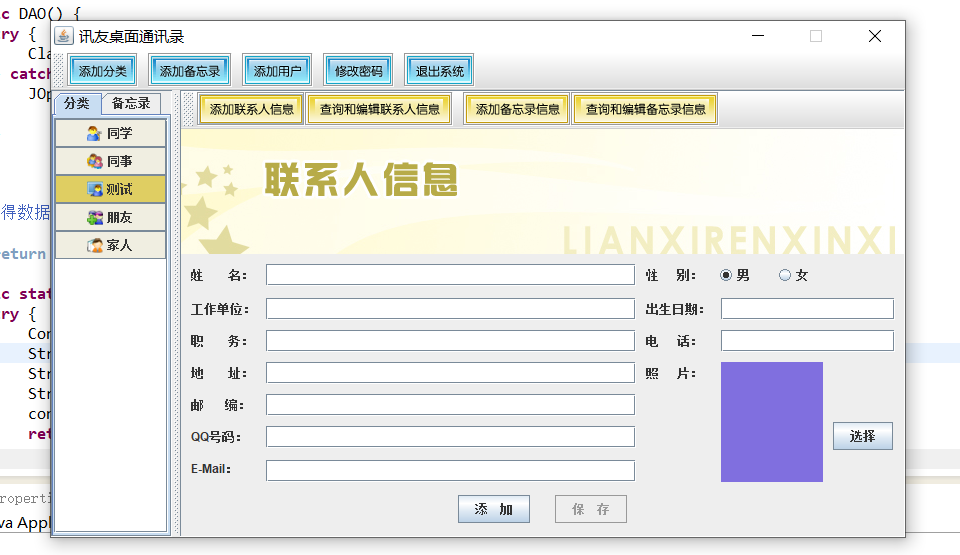
Task: Click the 选择 photo button
Action: click(x=862, y=436)
